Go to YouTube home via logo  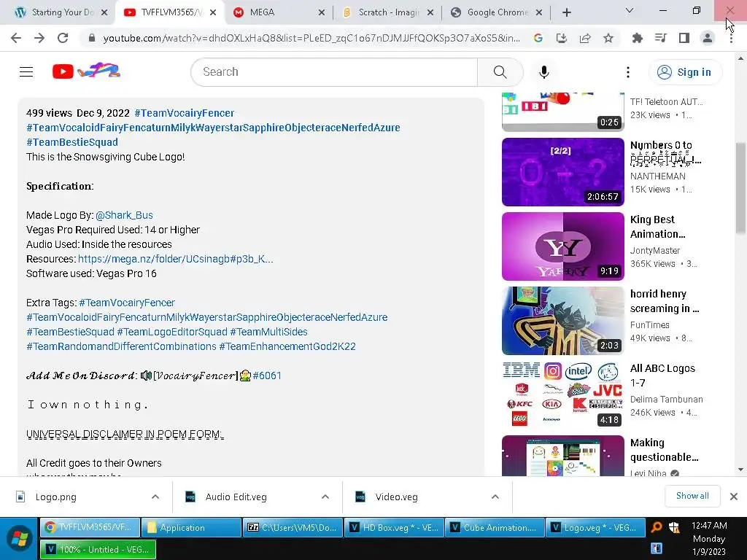click(x=86, y=71)
